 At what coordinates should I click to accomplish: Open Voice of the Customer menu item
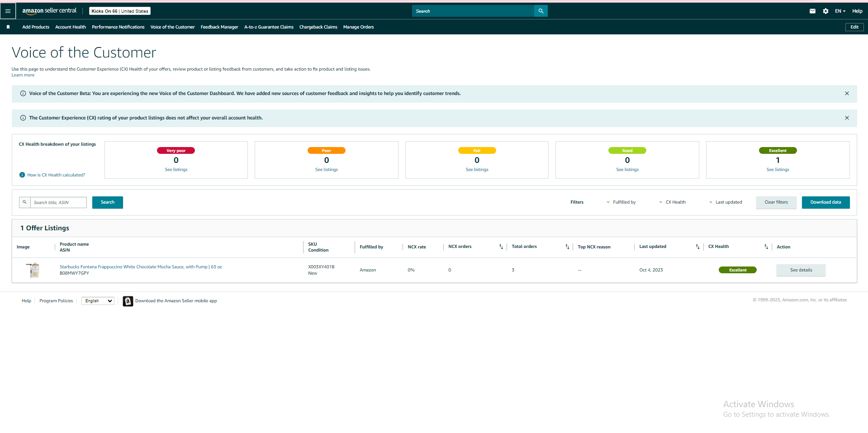pos(173,27)
